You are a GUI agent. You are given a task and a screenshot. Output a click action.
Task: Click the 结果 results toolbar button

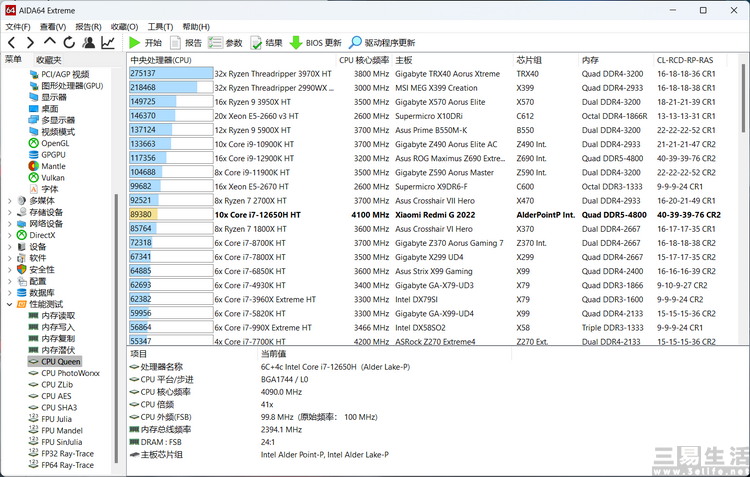coord(266,43)
